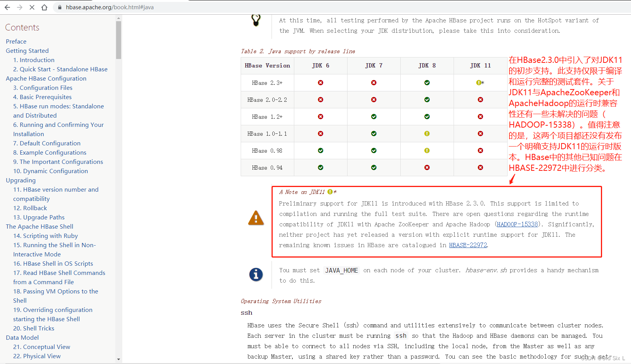
Task: Click HBase 0.98 JDK 8 yellow warning icon
Action: [427, 150]
